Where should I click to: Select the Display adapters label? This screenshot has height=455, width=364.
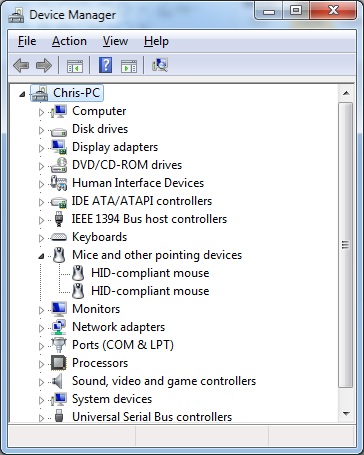coord(115,147)
